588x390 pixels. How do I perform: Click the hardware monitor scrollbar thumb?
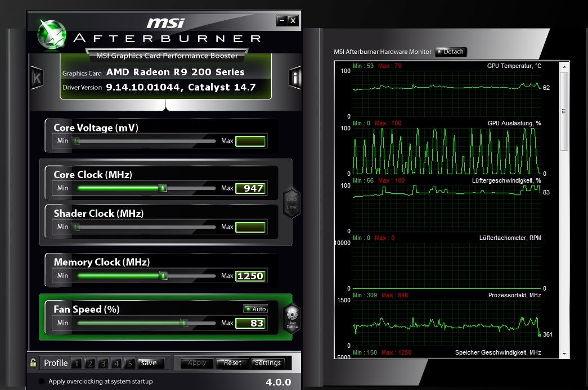point(564,111)
